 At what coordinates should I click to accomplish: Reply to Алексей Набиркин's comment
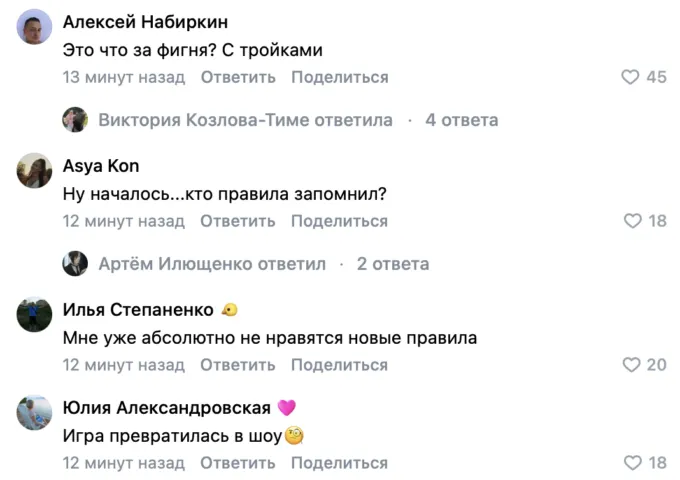pos(238,77)
